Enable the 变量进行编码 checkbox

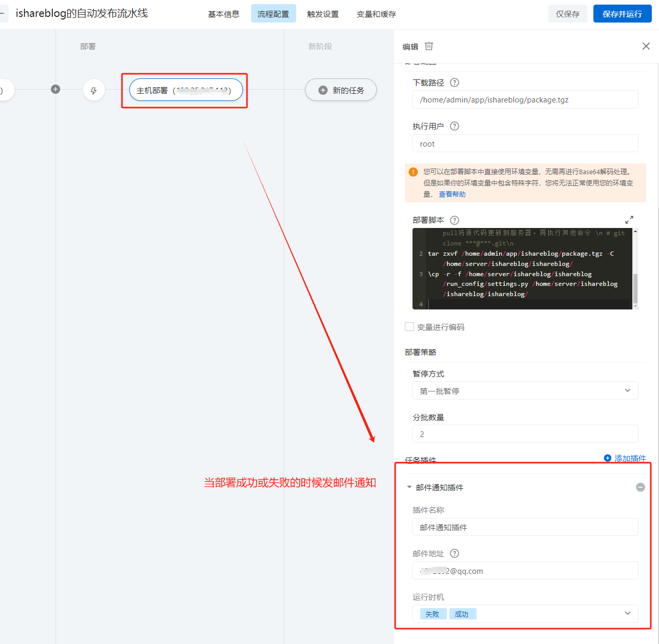pyautogui.click(x=409, y=327)
